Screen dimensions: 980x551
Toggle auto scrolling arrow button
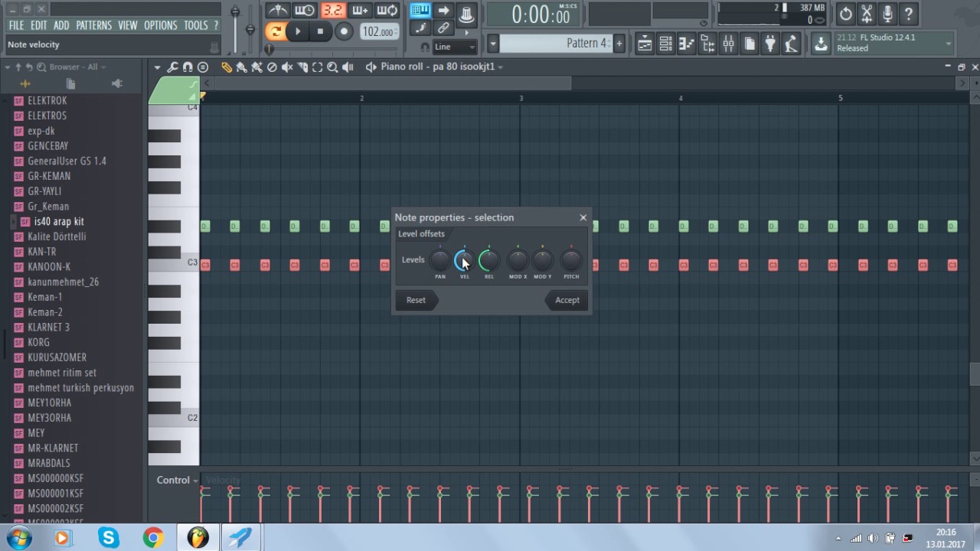443,11
